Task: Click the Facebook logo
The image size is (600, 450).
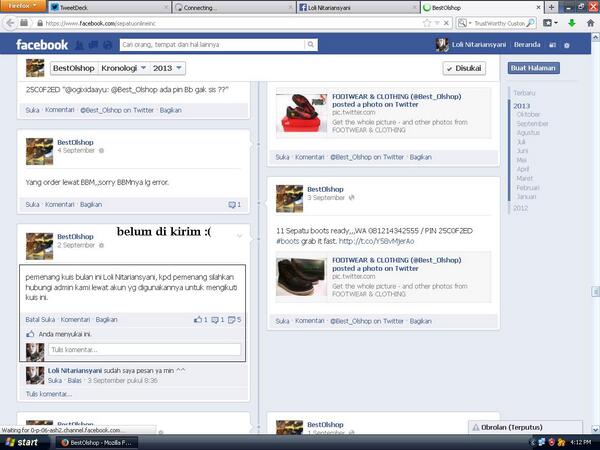Action: click(42, 45)
